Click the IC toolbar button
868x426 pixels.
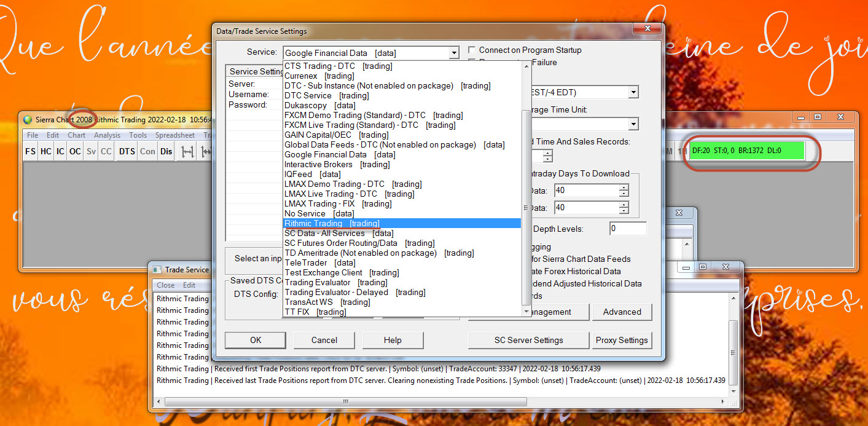coord(60,151)
